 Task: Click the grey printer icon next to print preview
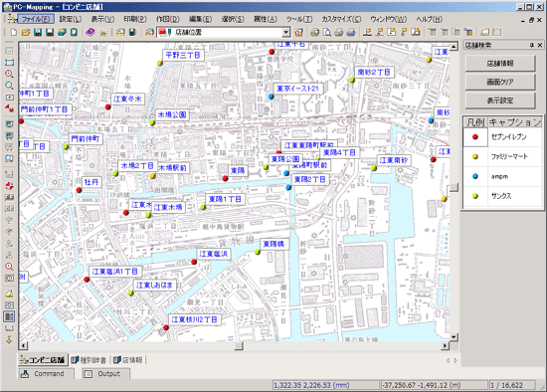click(x=339, y=33)
